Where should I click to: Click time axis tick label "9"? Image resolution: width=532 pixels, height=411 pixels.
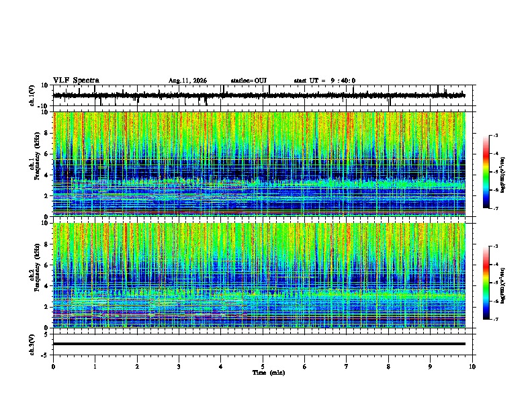(x=430, y=367)
